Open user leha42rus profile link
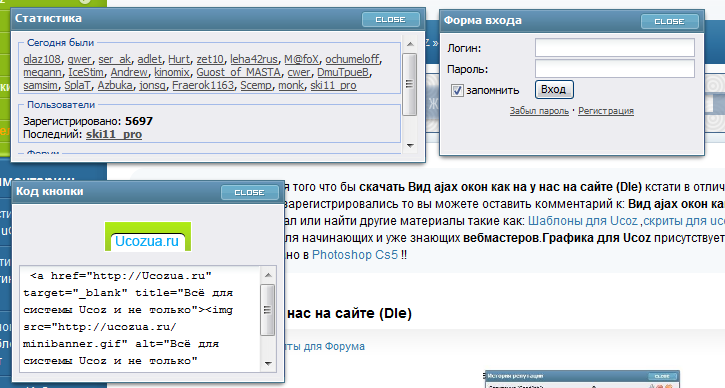Image resolution: width=725 pixels, height=388 pixels. (254, 59)
